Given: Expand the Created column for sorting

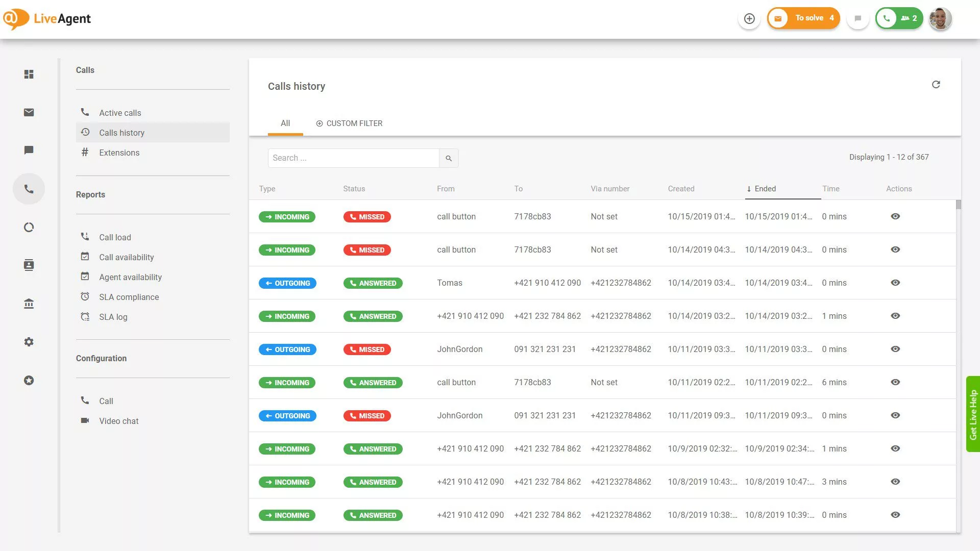Looking at the screenshot, I should point(681,188).
